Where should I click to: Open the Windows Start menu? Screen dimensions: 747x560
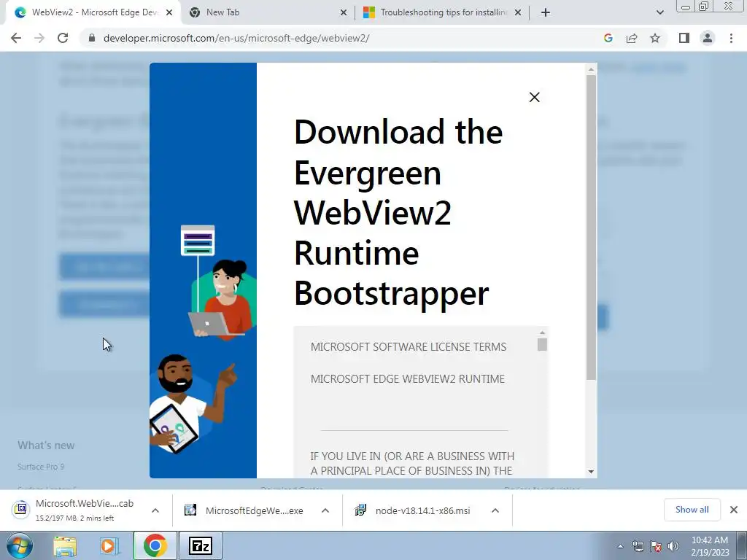(x=20, y=545)
